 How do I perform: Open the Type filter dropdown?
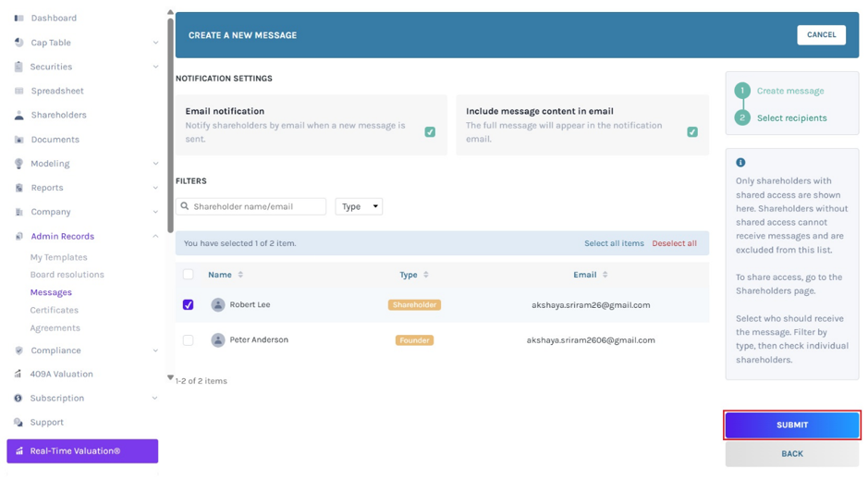coord(359,206)
